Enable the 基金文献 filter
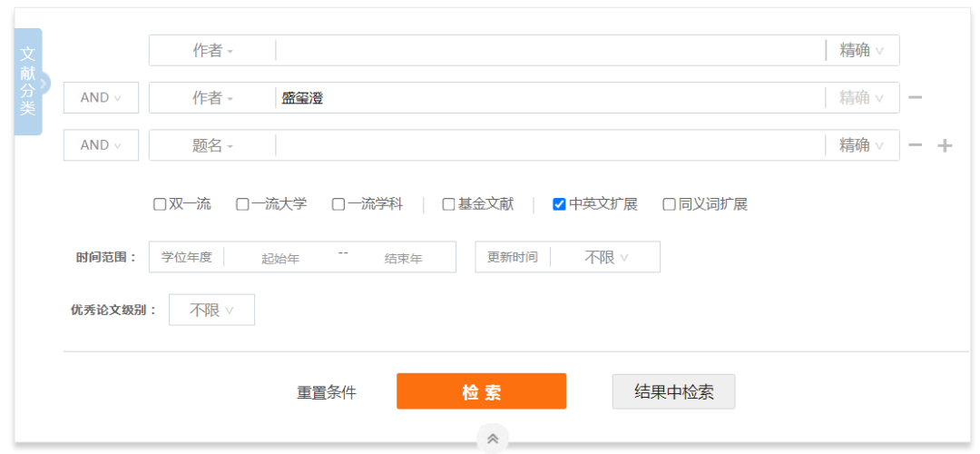Image resolution: width=980 pixels, height=454 pixels. [x=448, y=205]
